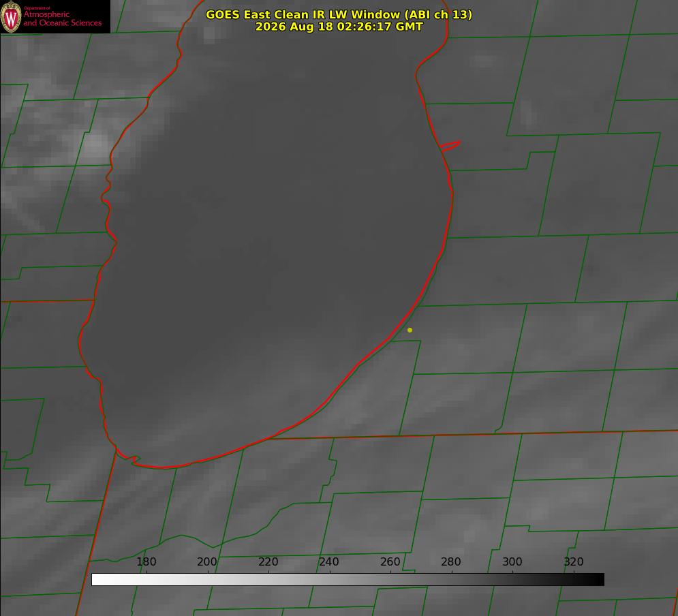This screenshot has width=678, height=616.
Task: Click the 220 label on color scale
Action: (x=268, y=561)
